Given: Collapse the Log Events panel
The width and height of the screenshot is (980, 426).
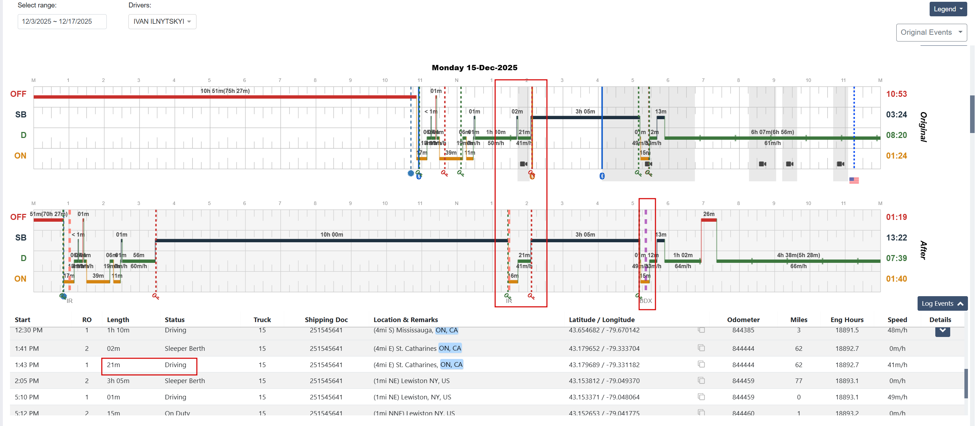Looking at the screenshot, I should [x=942, y=304].
